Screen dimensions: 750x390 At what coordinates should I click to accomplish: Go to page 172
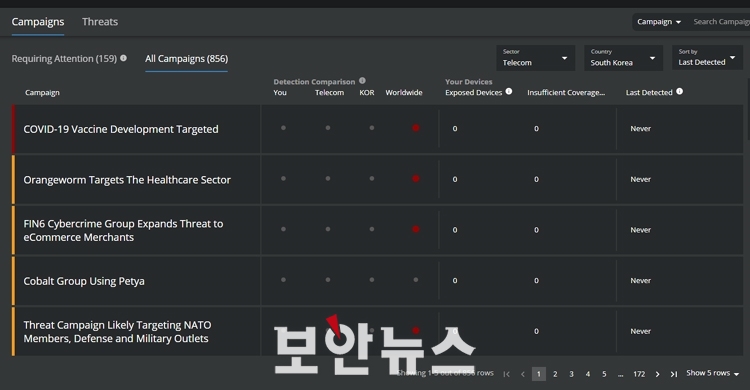coord(639,374)
